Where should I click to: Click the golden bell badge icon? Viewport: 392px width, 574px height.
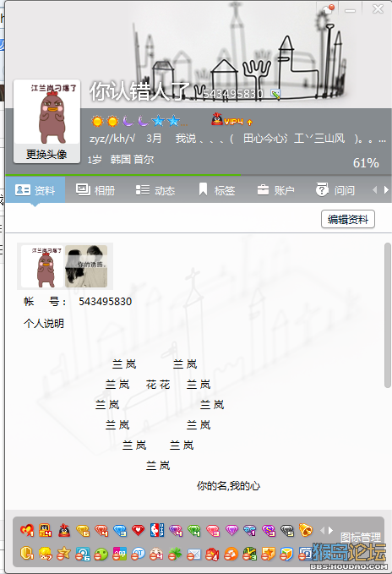[306, 530]
